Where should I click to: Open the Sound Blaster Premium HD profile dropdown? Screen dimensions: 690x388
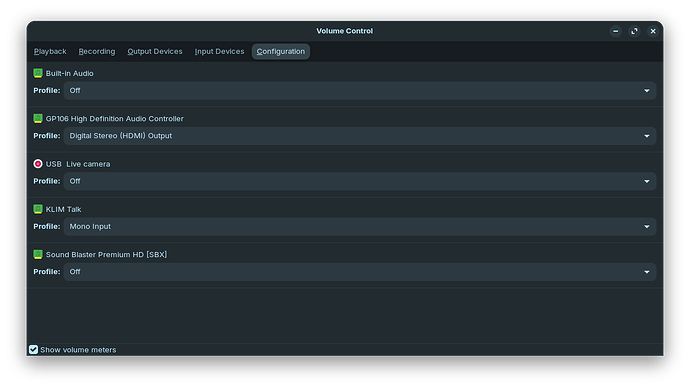click(x=360, y=272)
